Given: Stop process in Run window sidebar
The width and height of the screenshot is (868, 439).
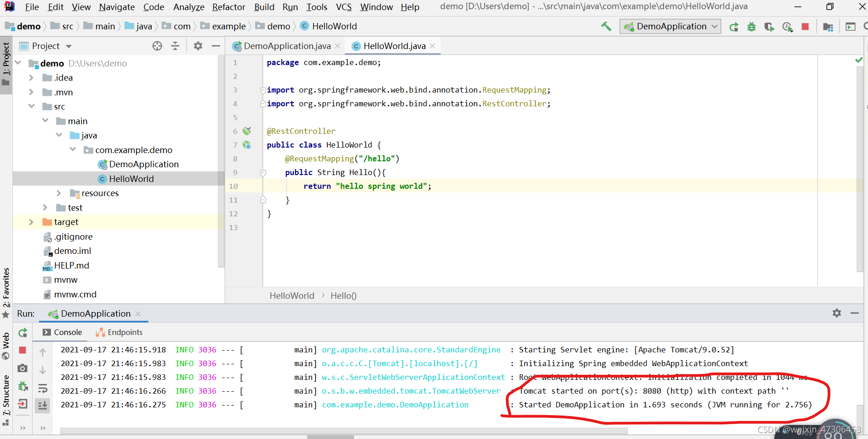Looking at the screenshot, I should click(x=22, y=350).
